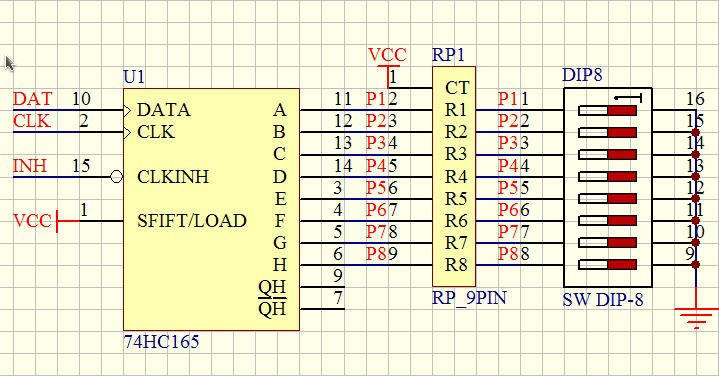Click the SW DIP-8 label text
This screenshot has height=376, width=719.
click(603, 300)
